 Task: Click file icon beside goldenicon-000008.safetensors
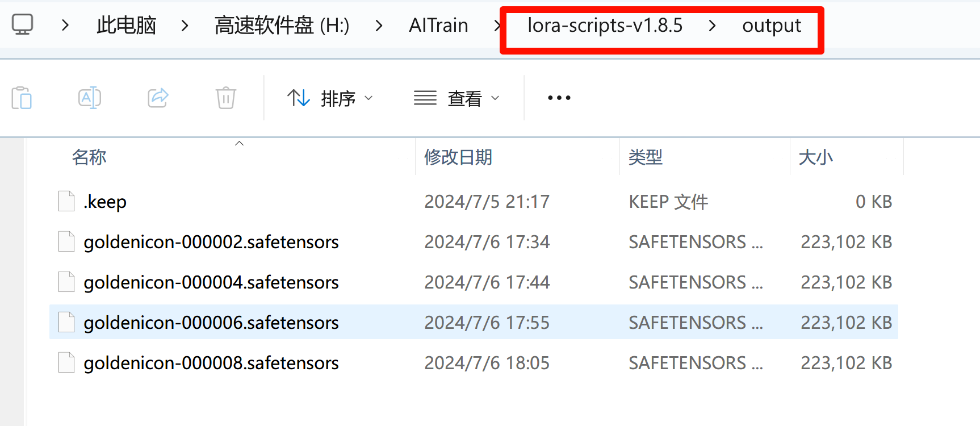tap(66, 362)
